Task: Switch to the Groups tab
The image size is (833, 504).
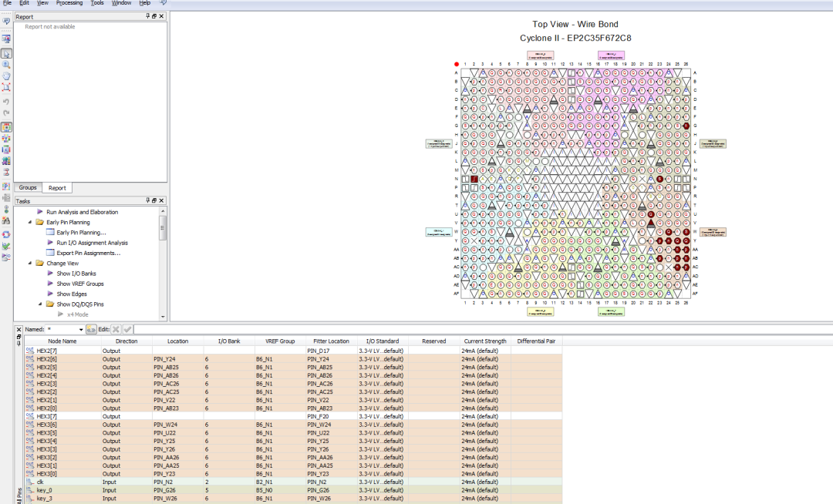Action: point(28,187)
